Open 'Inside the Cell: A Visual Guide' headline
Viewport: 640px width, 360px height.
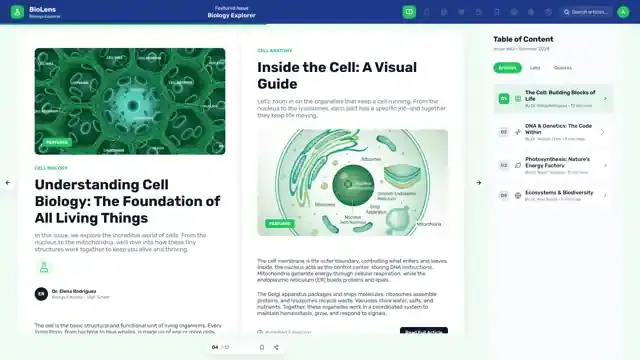pos(337,76)
